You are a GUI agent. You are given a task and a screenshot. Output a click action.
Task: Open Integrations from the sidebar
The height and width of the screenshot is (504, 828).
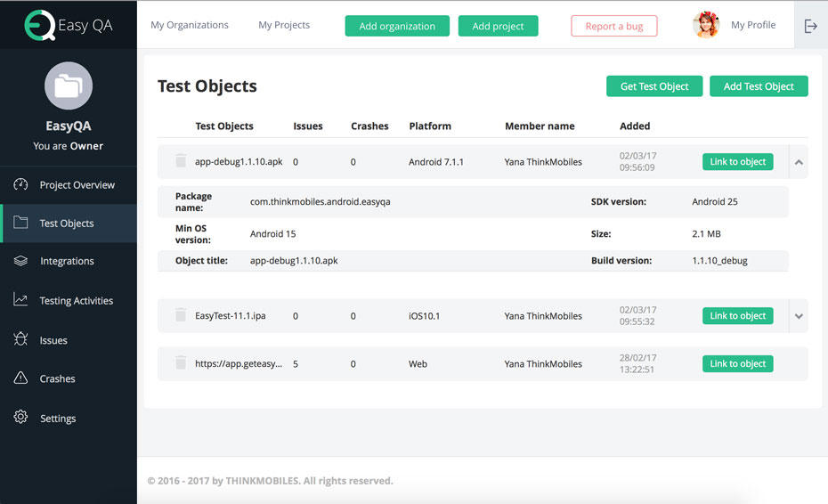pos(67,261)
